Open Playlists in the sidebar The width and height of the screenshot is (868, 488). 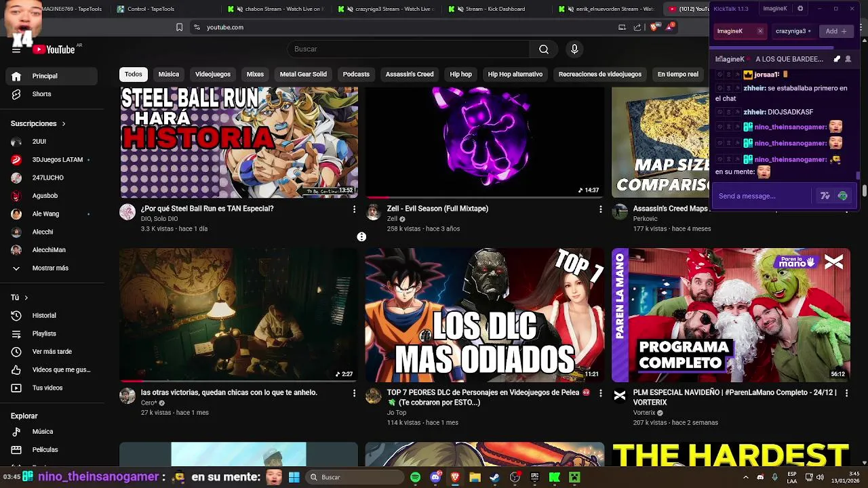click(52, 333)
